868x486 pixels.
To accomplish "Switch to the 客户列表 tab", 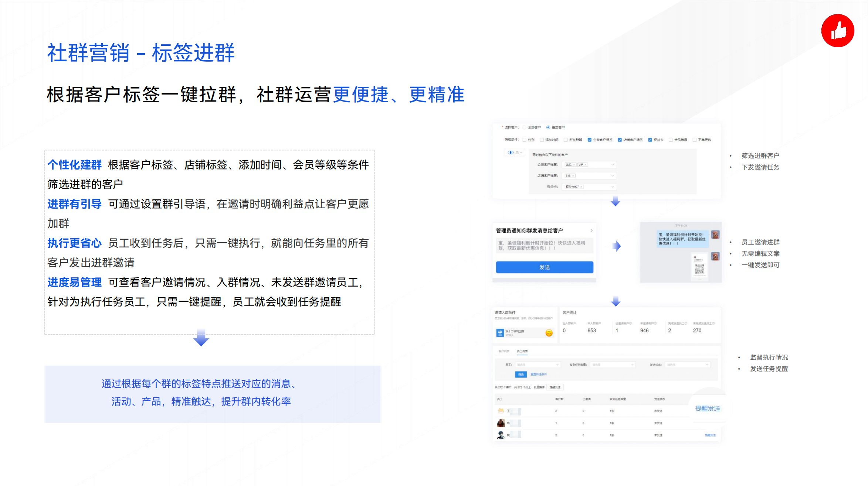I will (504, 351).
